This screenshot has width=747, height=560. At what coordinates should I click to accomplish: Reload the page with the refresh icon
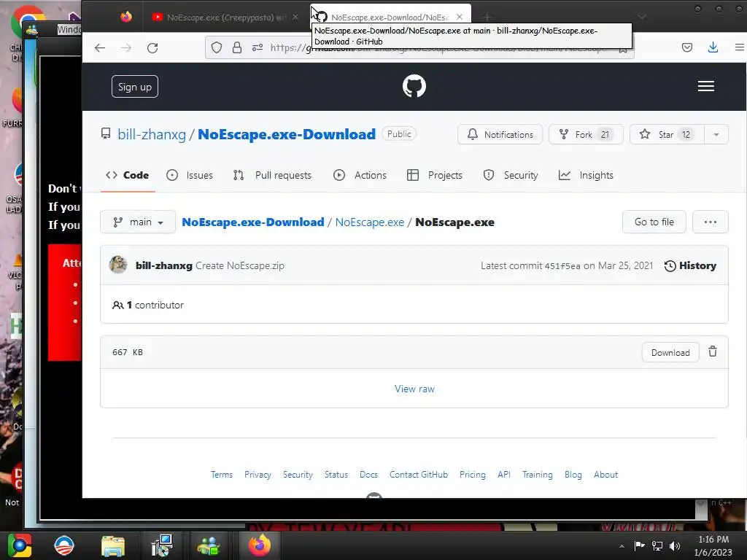pos(152,47)
